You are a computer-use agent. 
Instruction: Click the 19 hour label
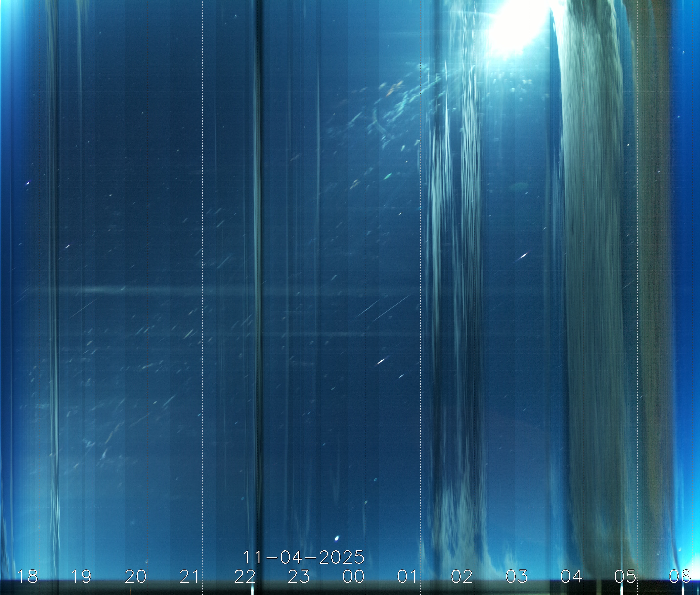tap(81, 576)
